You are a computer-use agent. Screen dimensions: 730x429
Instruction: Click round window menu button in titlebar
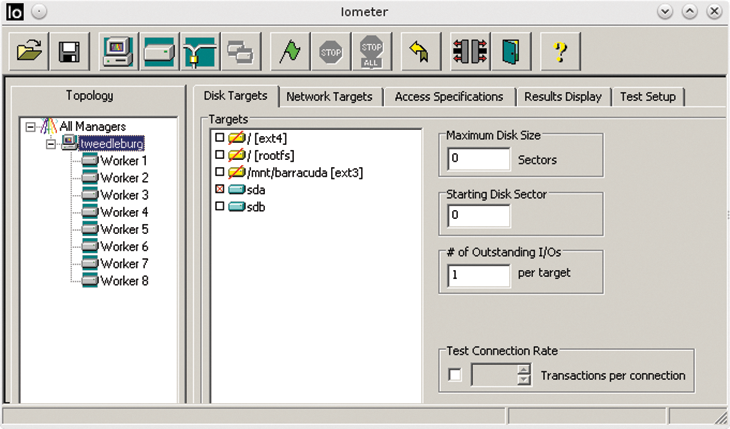[39, 12]
